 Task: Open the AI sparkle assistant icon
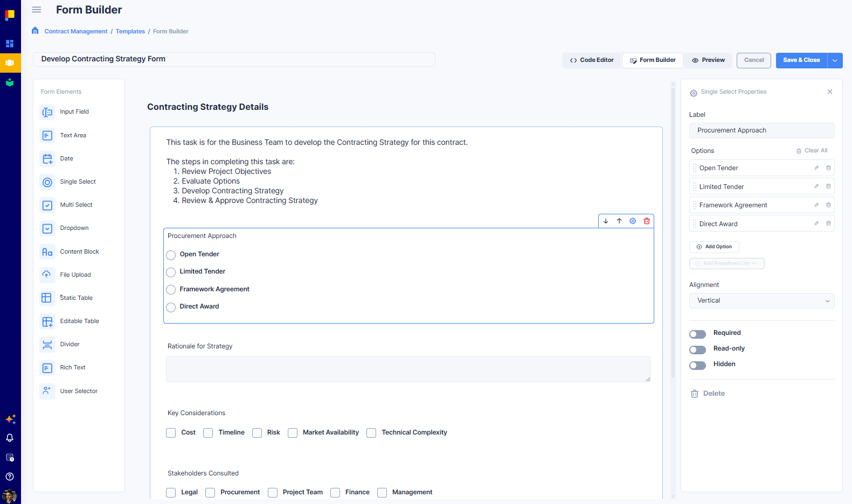click(x=10, y=419)
